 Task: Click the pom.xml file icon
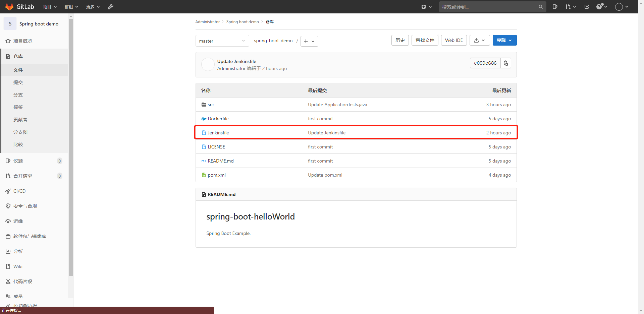pos(204,175)
